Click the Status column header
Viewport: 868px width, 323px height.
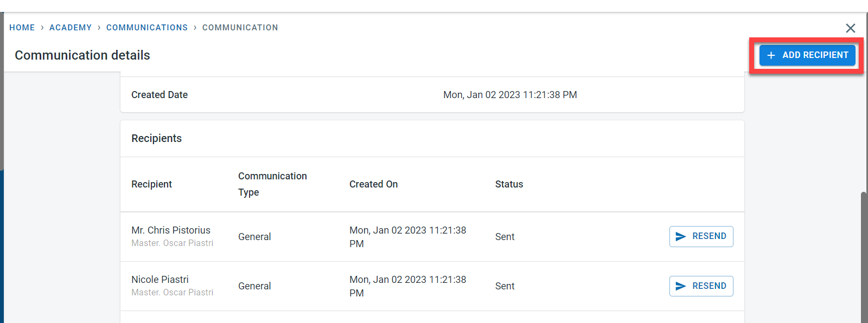(509, 184)
